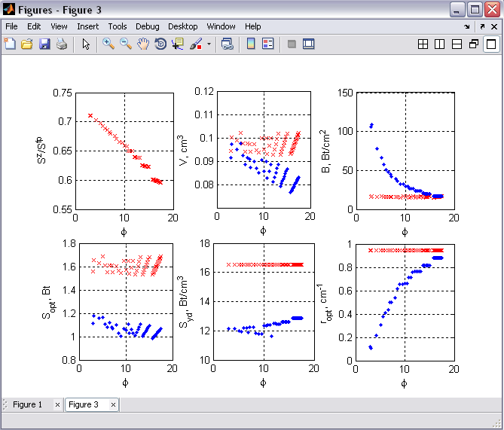Activate the Data Cursor tool
The image size is (504, 430).
click(x=178, y=44)
